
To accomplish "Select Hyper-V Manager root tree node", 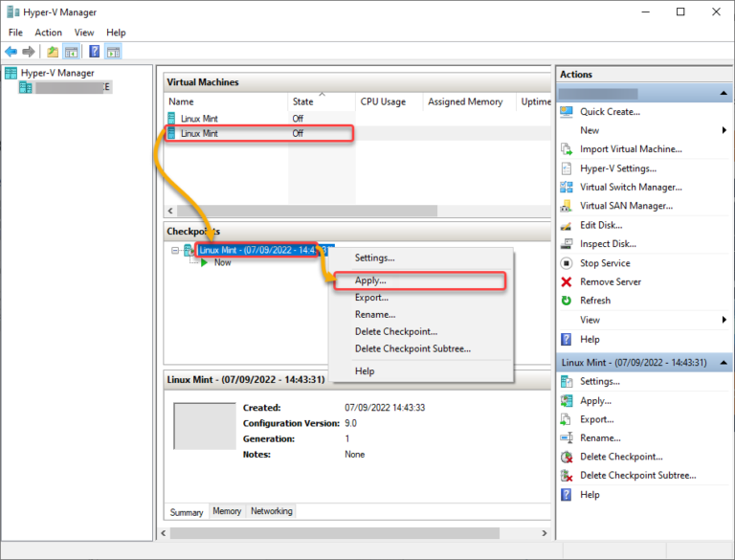I will pyautogui.click(x=56, y=73).
